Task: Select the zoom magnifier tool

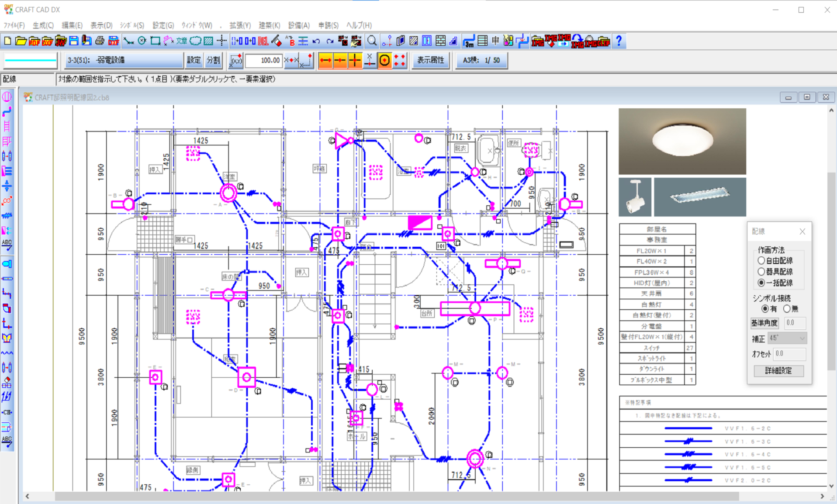Action: point(372,41)
